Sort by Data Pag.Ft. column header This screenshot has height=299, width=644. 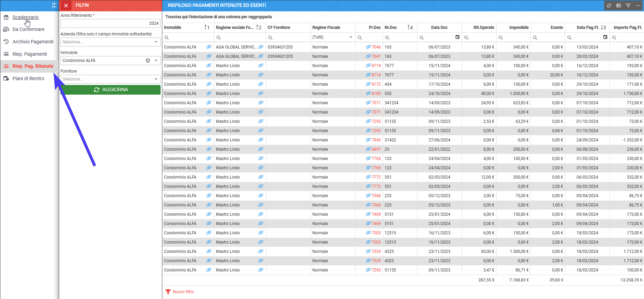click(x=588, y=28)
